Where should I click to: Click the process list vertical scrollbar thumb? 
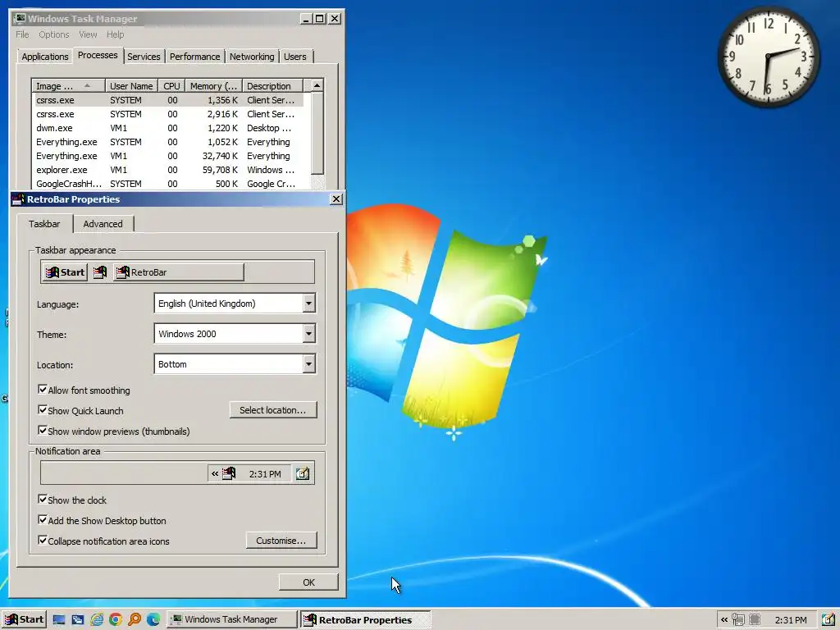[317, 133]
